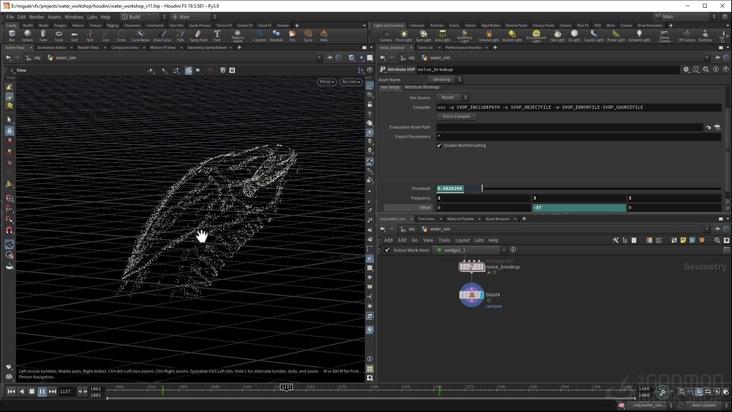Open the Vex Source dropdown
The height and width of the screenshot is (412, 732).
coord(452,98)
